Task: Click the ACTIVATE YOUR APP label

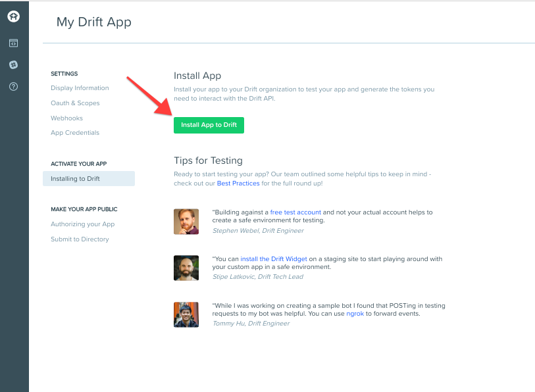Action: pyautogui.click(x=79, y=164)
